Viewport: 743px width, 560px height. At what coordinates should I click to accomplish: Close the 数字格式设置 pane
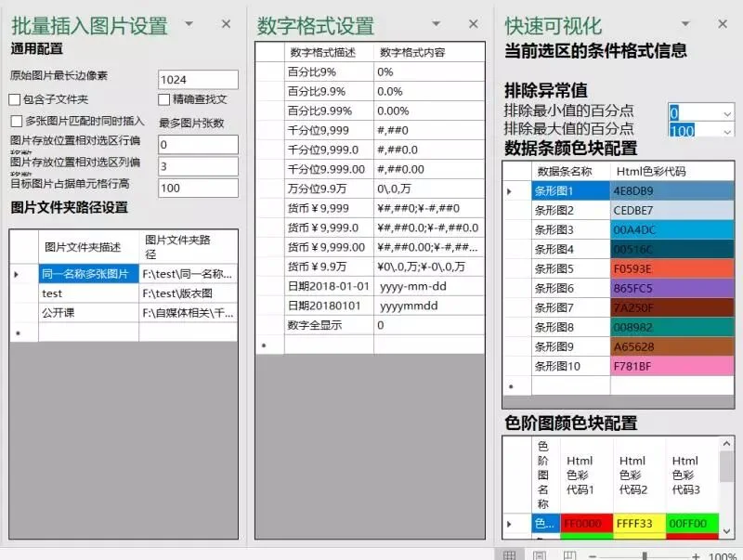point(474,24)
